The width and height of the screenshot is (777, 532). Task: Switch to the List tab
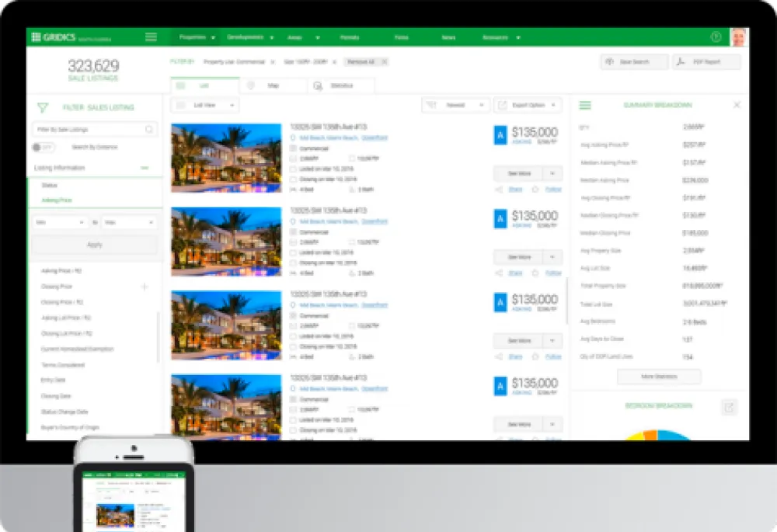coord(204,85)
